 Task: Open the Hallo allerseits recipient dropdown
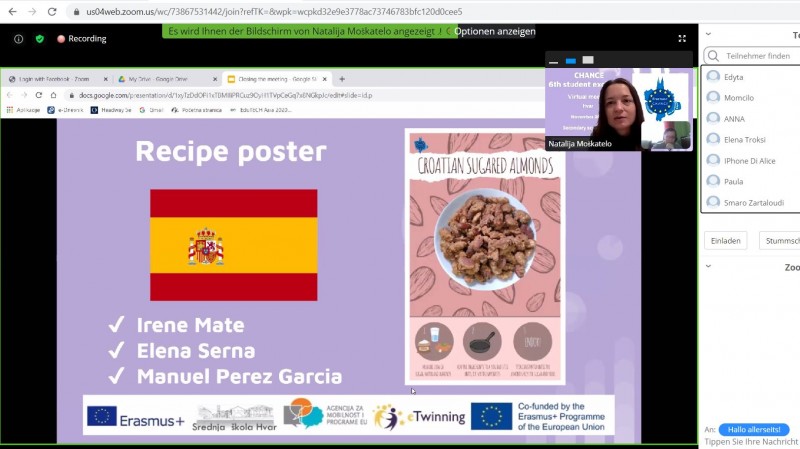click(x=754, y=430)
